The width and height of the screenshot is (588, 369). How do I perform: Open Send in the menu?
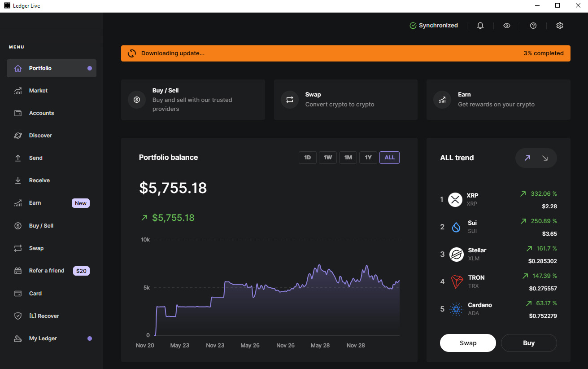(x=52, y=158)
